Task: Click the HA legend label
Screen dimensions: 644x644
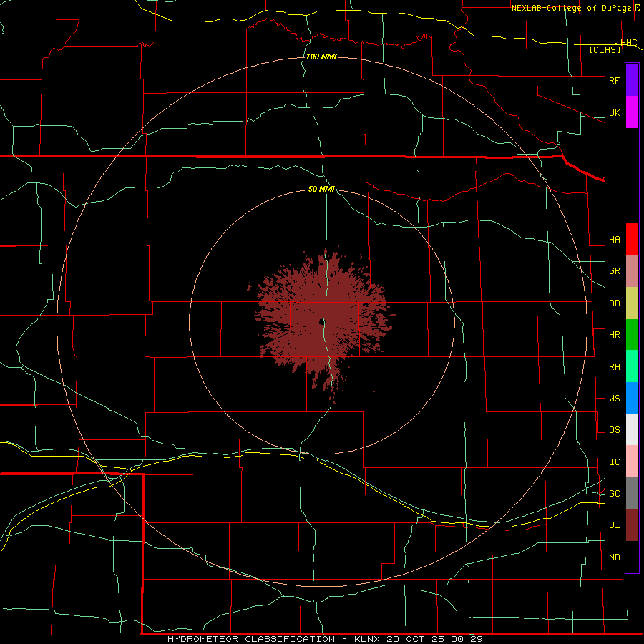Action: point(614,240)
